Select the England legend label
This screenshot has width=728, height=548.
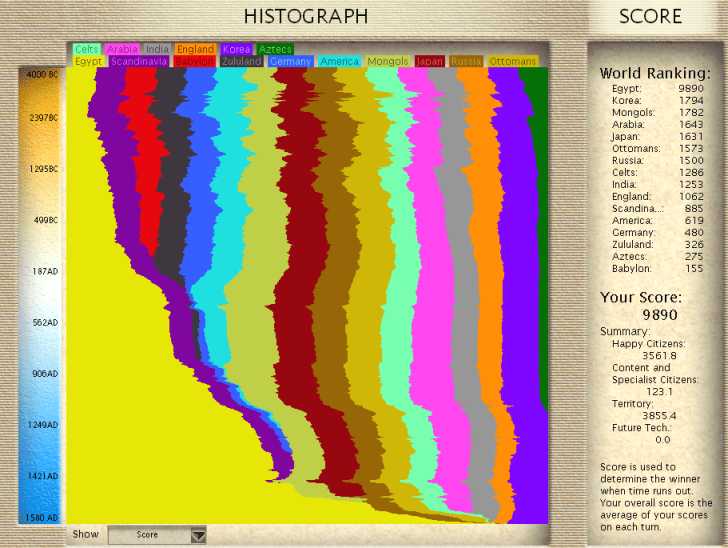coord(195,49)
